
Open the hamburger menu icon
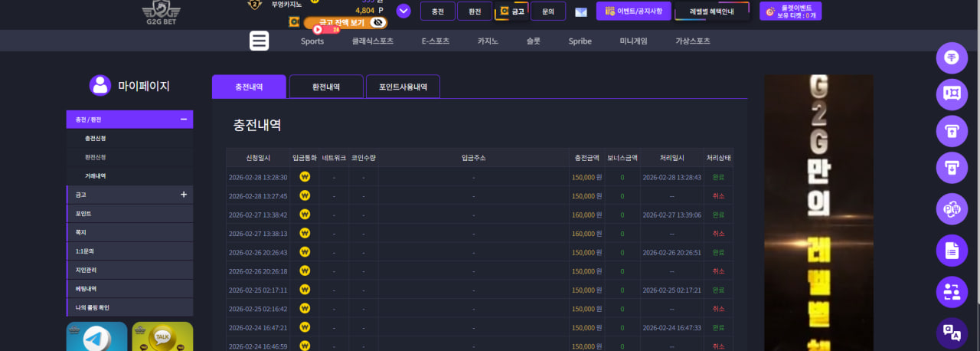click(x=260, y=41)
